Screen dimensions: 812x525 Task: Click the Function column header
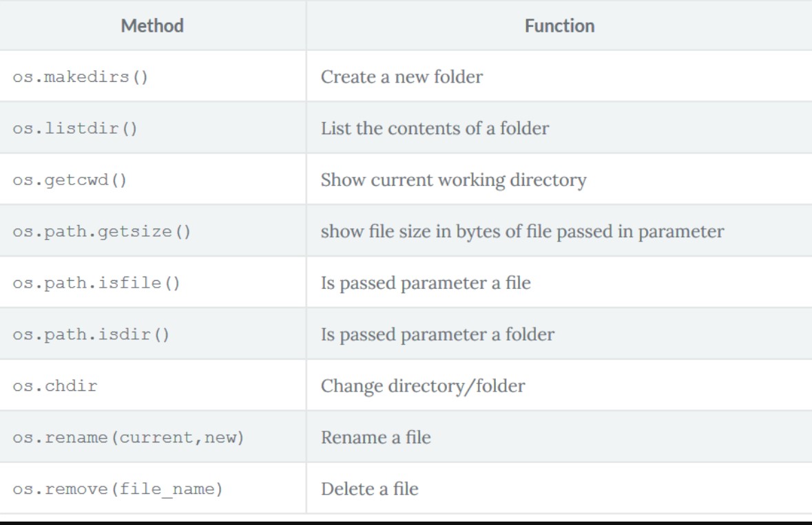pos(559,26)
